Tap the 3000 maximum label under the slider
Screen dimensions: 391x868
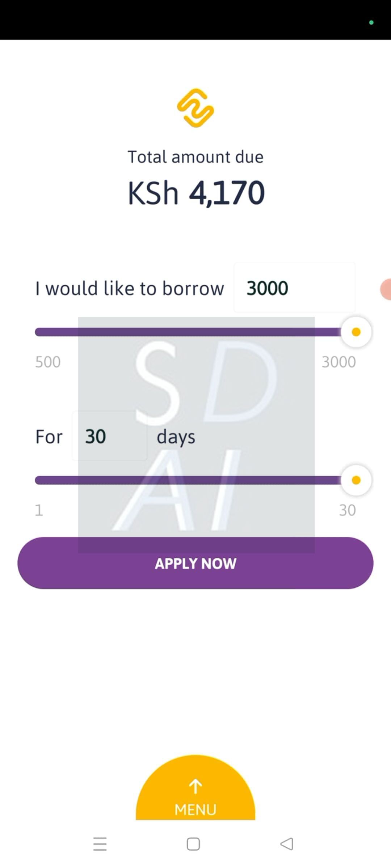pyautogui.click(x=339, y=361)
